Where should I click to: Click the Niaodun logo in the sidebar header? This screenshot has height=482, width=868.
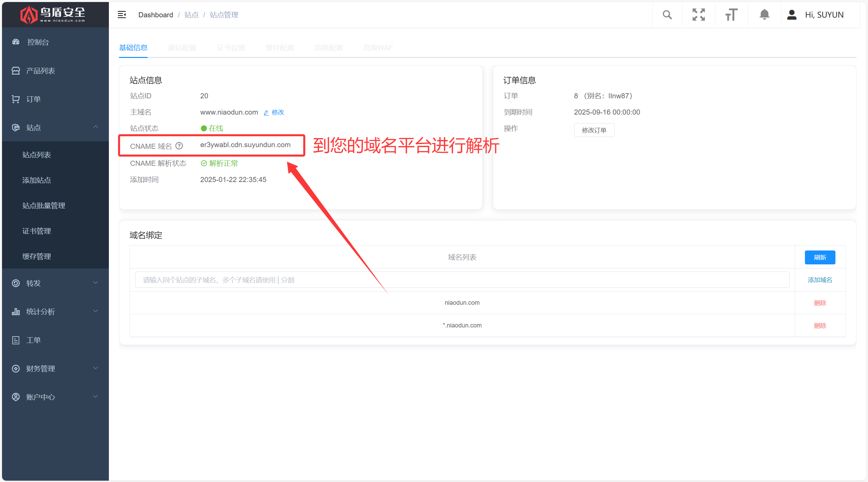(53, 15)
